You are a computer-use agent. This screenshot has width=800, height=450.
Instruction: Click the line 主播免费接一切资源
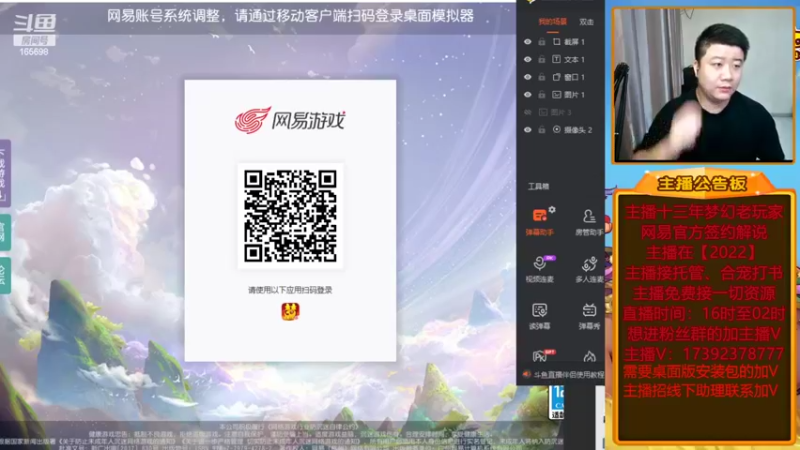(x=704, y=293)
